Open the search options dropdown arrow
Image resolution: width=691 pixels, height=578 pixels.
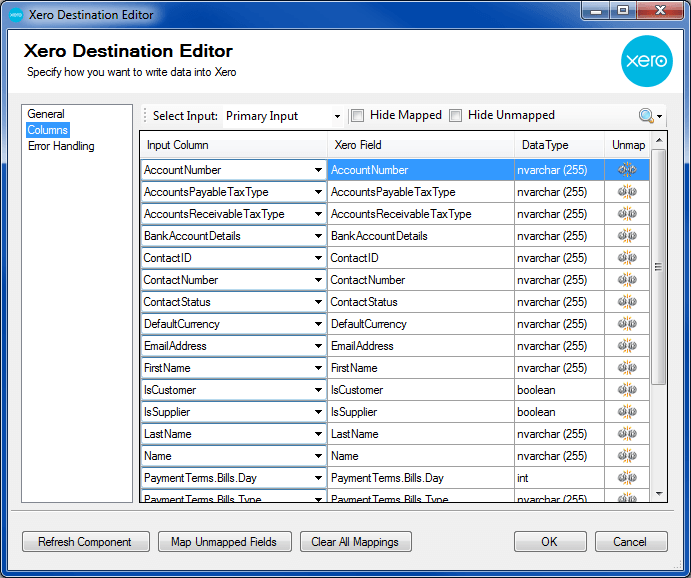(x=660, y=116)
